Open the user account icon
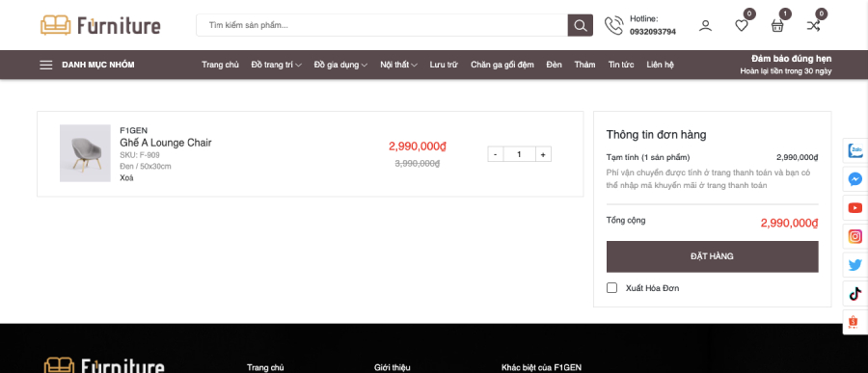The width and height of the screenshot is (868, 373). pyautogui.click(x=705, y=25)
